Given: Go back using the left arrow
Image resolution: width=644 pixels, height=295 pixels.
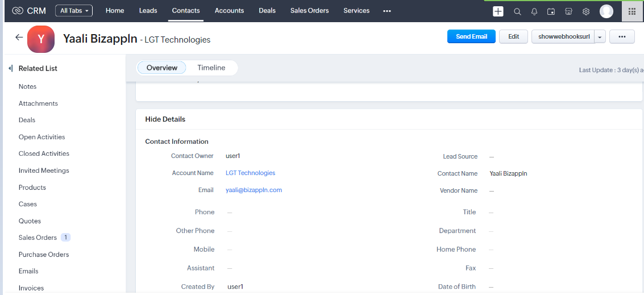Looking at the screenshot, I should (19, 37).
